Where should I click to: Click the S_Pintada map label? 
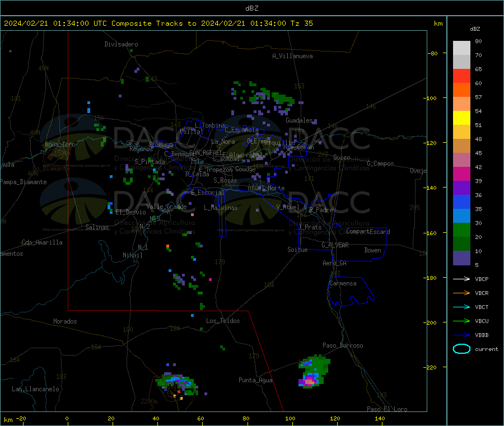(150, 162)
